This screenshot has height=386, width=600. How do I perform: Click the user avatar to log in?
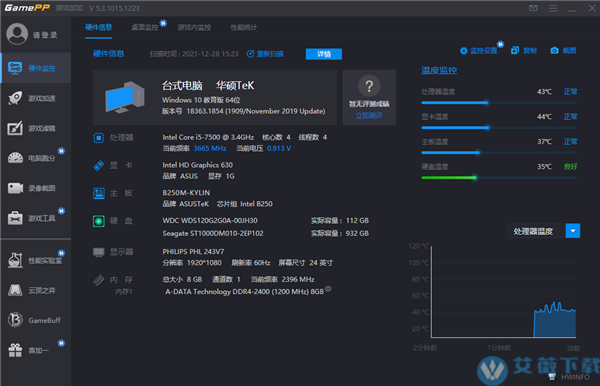(17, 34)
